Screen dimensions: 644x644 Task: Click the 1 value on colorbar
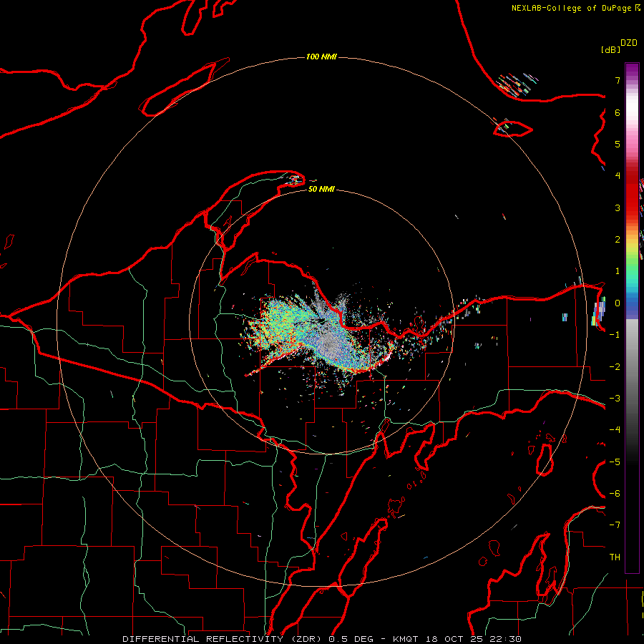(x=618, y=271)
